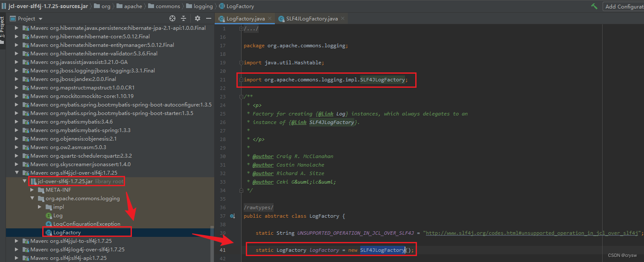Expand Maven hibernate-jpa-2.1-api node
Image resolution: width=644 pixels, height=262 pixels.
pos(17,28)
